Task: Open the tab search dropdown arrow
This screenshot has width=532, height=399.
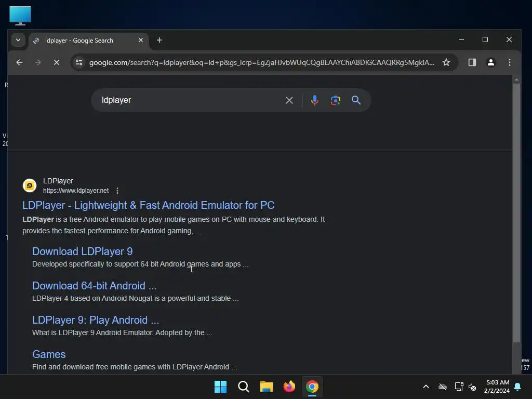Action: point(18,41)
